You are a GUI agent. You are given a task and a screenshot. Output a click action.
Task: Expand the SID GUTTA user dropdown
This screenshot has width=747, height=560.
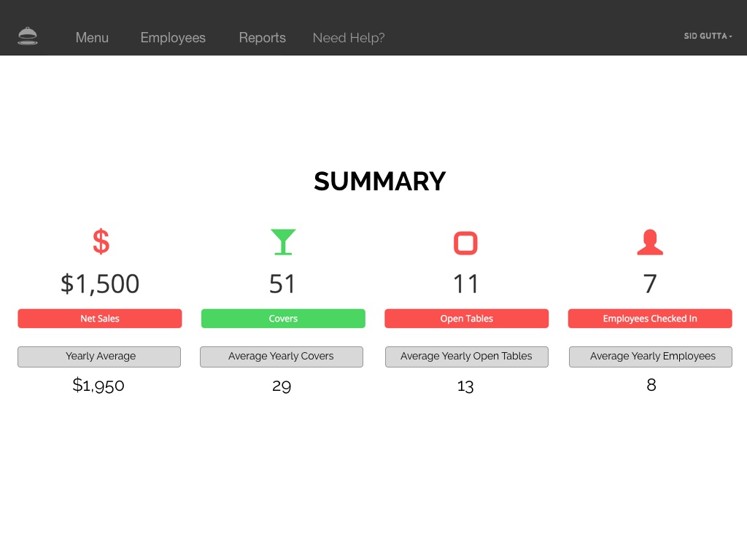point(708,36)
